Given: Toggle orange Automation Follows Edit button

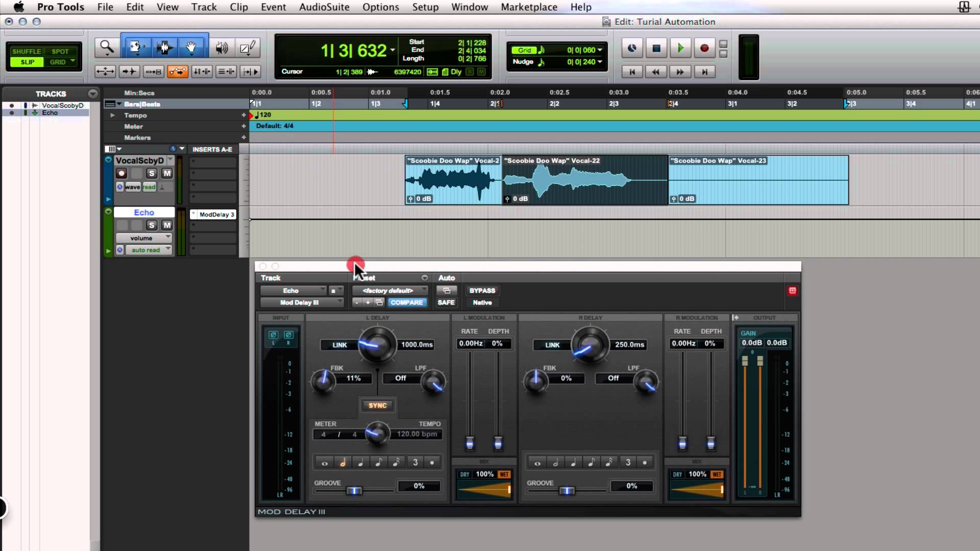Looking at the screenshot, I should point(178,71).
